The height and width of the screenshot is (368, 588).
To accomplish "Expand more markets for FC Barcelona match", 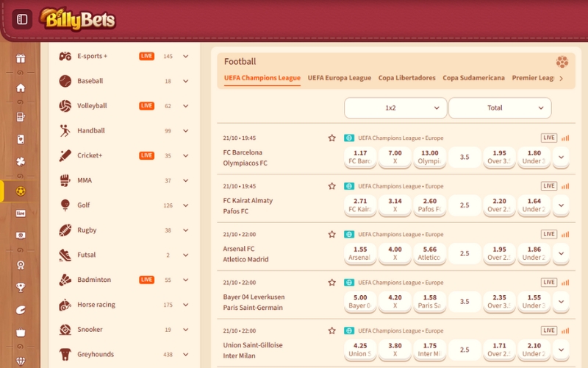I will [x=561, y=157].
